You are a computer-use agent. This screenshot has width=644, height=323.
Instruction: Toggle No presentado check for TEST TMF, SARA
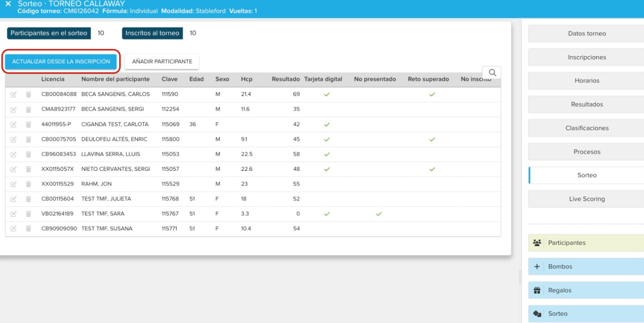(x=379, y=214)
